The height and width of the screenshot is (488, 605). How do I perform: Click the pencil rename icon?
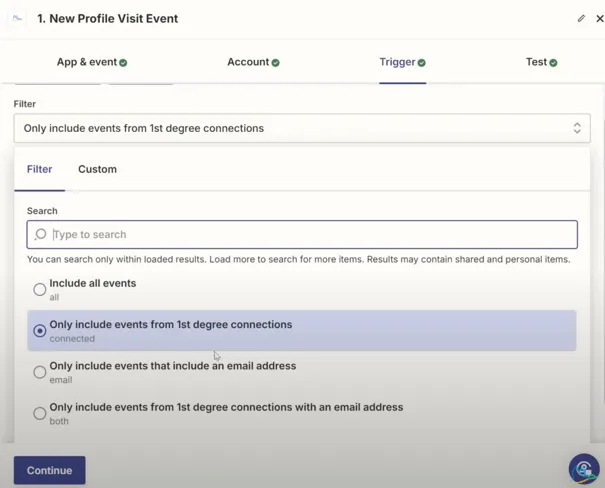(x=581, y=19)
